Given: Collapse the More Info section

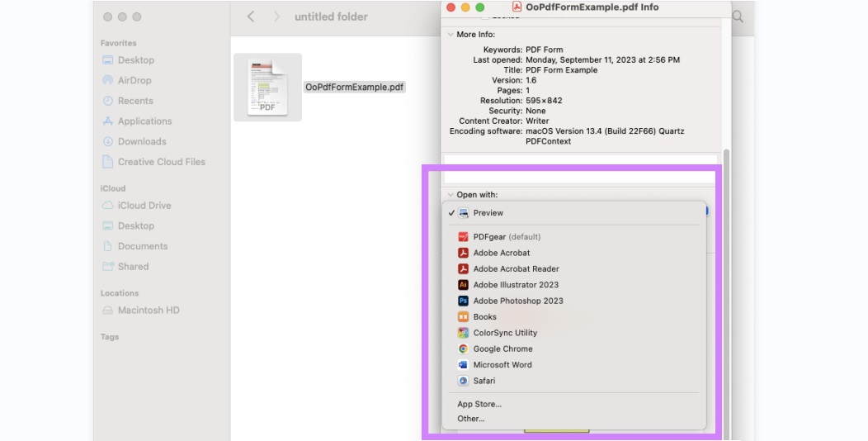Looking at the screenshot, I should point(451,35).
